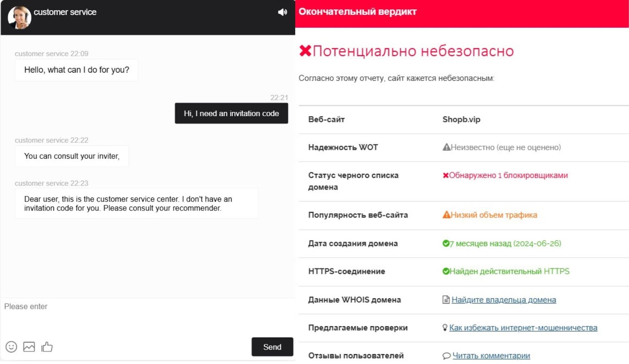Click the WOT warning triangle icon
The width and height of the screenshot is (629, 364).
tap(446, 147)
